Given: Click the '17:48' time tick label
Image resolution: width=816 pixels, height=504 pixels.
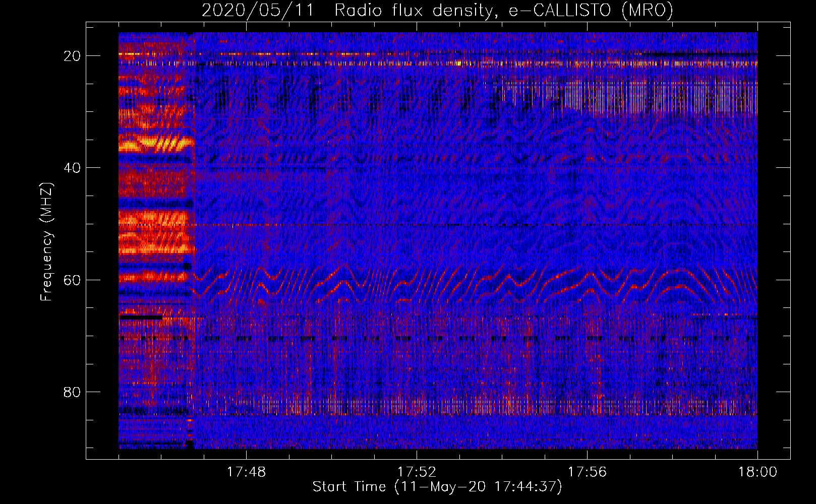Looking at the screenshot, I should (246, 472).
